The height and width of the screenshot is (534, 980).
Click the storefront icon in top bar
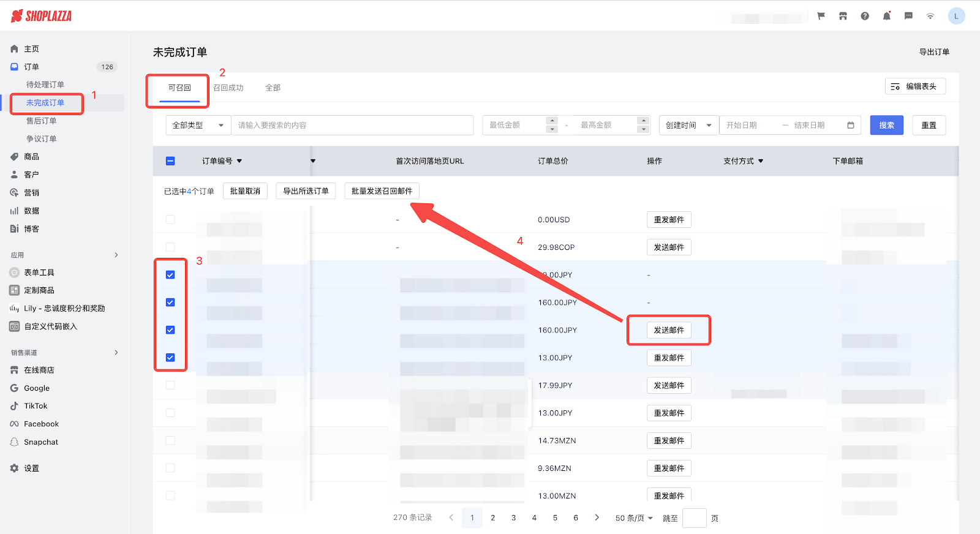click(x=843, y=16)
